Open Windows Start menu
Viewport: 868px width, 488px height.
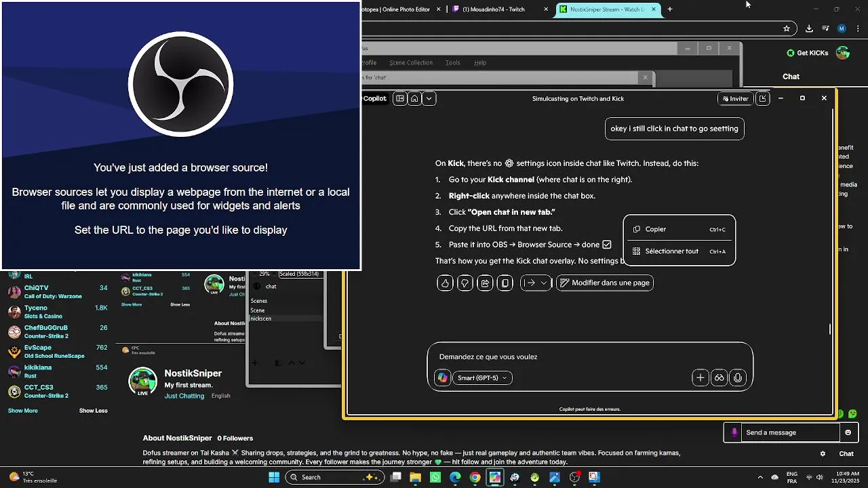pos(274,477)
